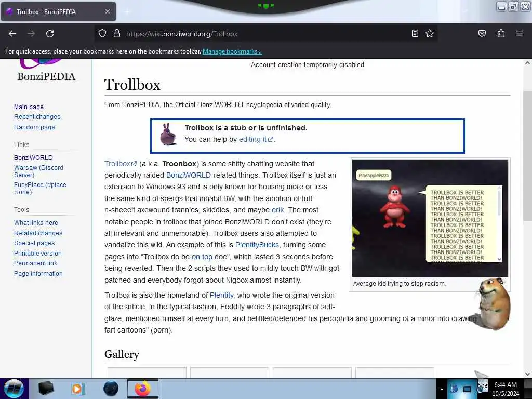
Task: Open the Plentity article link
Action: [221, 295]
